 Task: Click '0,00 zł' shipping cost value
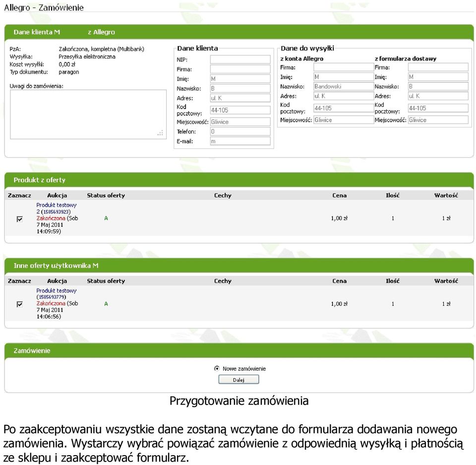coord(67,65)
